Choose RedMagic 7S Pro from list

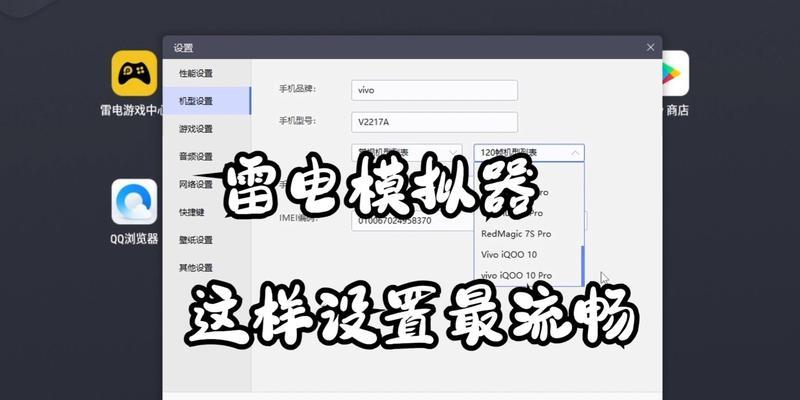[528, 234]
